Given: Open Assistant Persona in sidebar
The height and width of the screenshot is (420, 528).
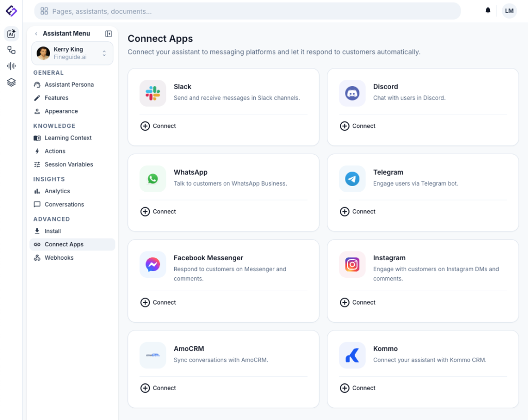Looking at the screenshot, I should [69, 85].
